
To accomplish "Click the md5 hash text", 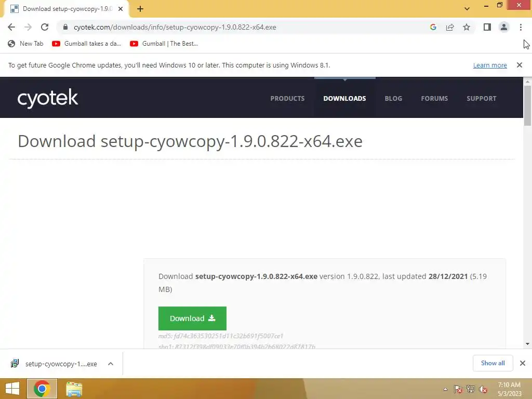I will tap(221, 336).
